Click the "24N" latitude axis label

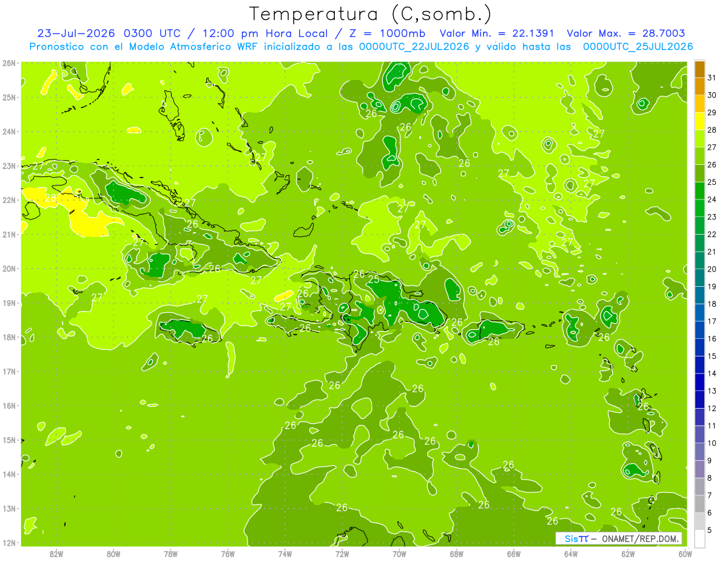[x=8, y=131]
